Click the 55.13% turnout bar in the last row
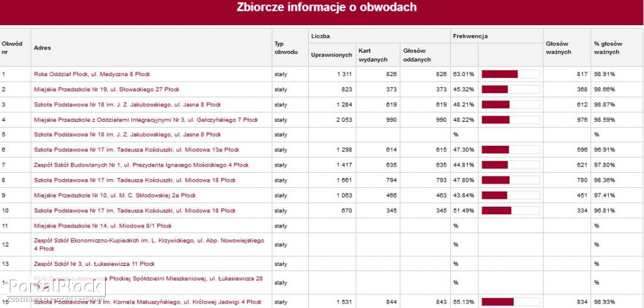 point(511,302)
